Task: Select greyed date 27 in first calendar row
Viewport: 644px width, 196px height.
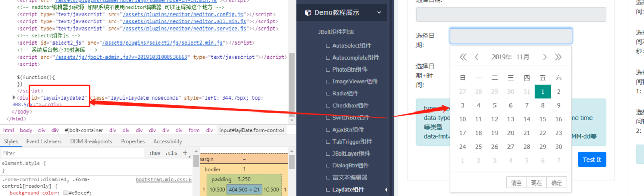Action: pos(463,91)
